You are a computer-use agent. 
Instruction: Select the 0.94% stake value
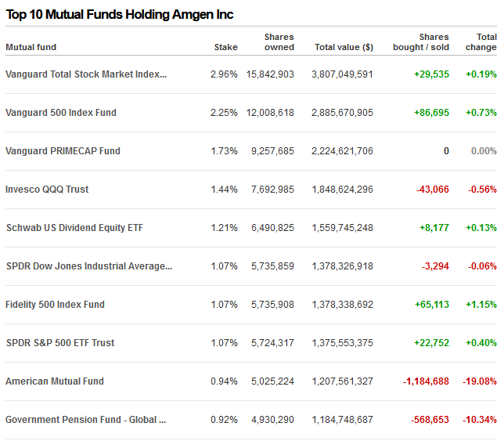[224, 381]
